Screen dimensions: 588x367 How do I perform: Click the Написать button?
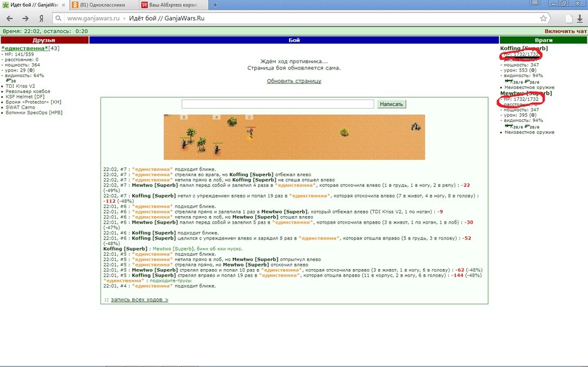[x=391, y=104]
